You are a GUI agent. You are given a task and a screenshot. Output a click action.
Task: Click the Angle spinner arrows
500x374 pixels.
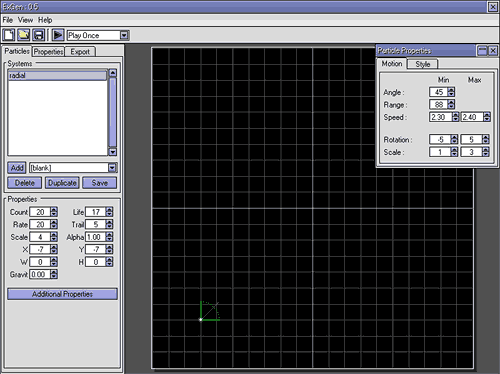(x=451, y=92)
